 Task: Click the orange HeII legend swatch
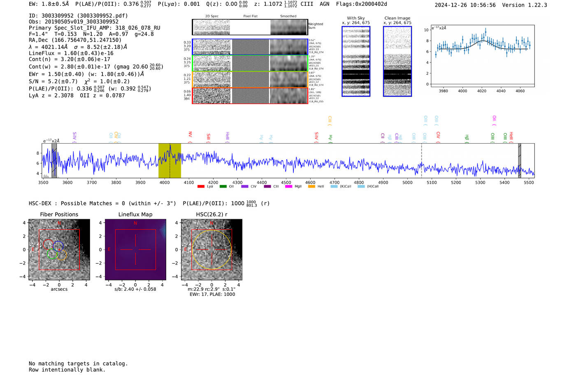pyautogui.click(x=311, y=186)
